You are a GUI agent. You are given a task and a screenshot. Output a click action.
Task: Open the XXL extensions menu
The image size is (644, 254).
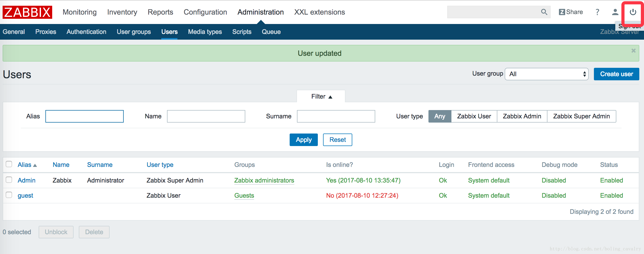click(319, 12)
